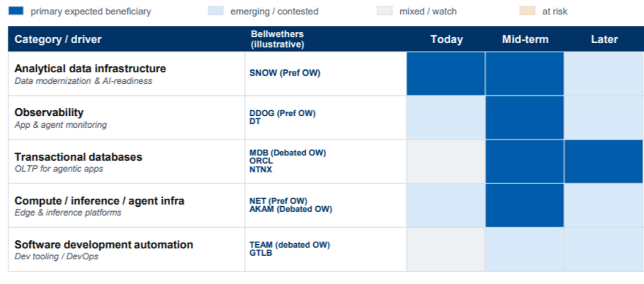Click the SNOW (Pref OW) ticker text
Viewport: 644px width, 284px height.
point(285,73)
